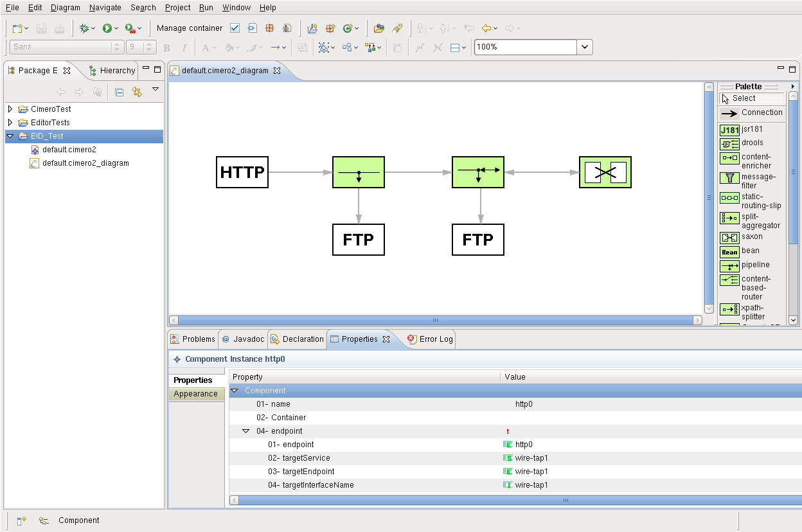Select the split-aggregator palette tool
802x532 pixels.
751,220
